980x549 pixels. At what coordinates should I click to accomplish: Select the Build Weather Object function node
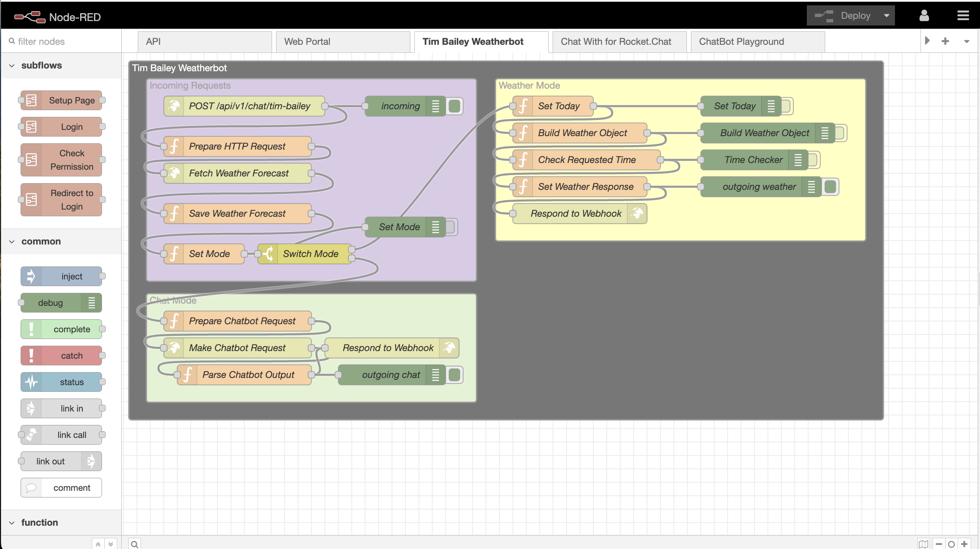pyautogui.click(x=580, y=133)
